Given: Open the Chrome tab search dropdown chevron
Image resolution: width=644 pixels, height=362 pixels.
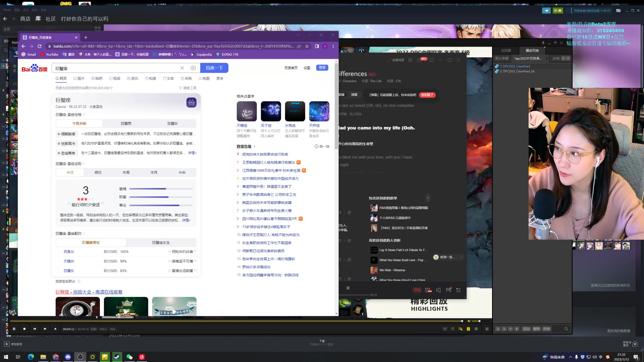Looking at the screenshot, I should point(298,35).
